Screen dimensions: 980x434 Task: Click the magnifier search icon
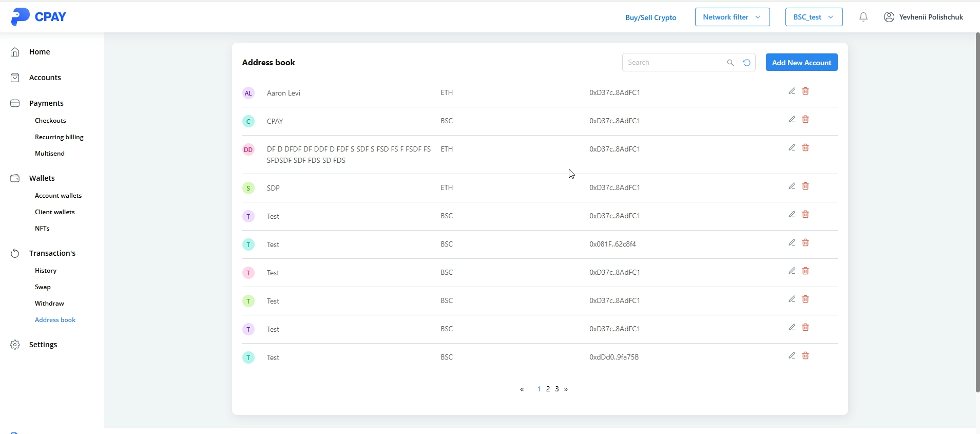click(x=730, y=63)
